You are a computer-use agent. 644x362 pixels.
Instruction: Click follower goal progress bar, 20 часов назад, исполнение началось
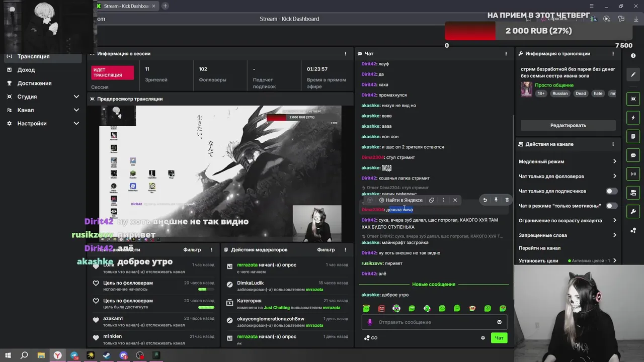point(206,290)
